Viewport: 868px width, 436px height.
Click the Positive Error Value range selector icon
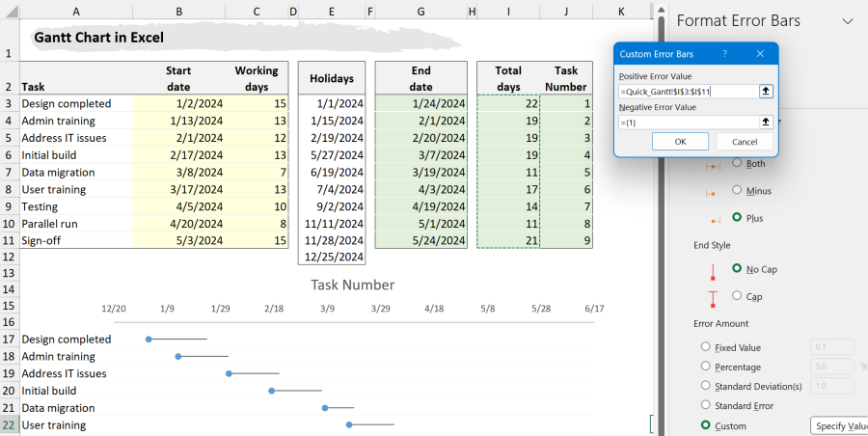pos(766,92)
